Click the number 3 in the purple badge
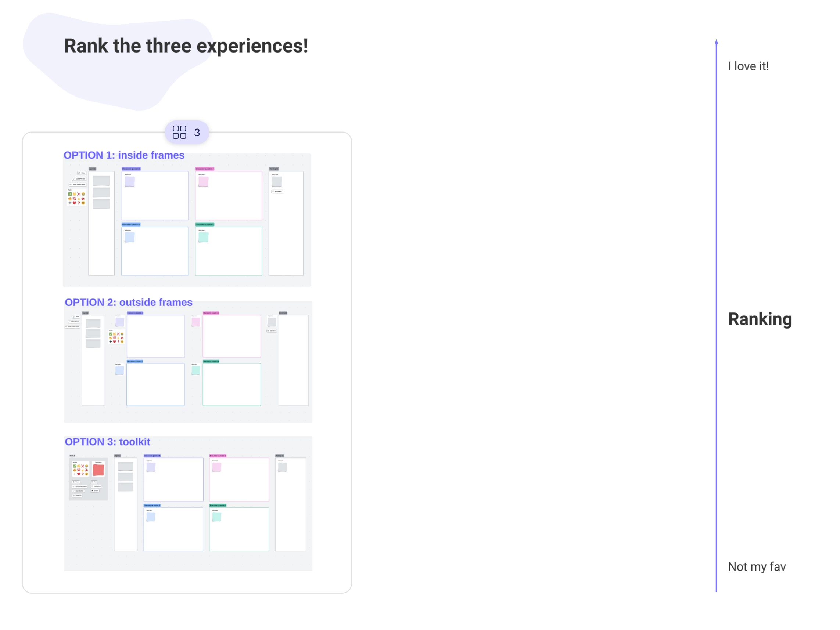 tap(197, 133)
